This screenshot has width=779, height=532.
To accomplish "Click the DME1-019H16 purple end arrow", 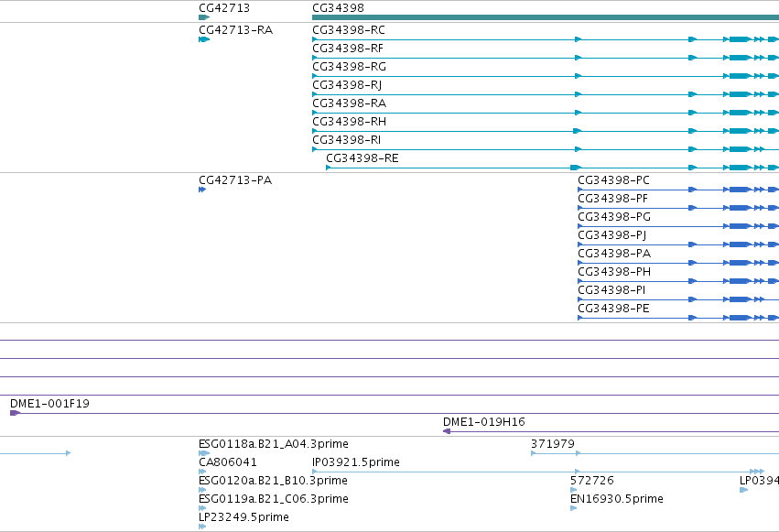I will [x=447, y=431].
